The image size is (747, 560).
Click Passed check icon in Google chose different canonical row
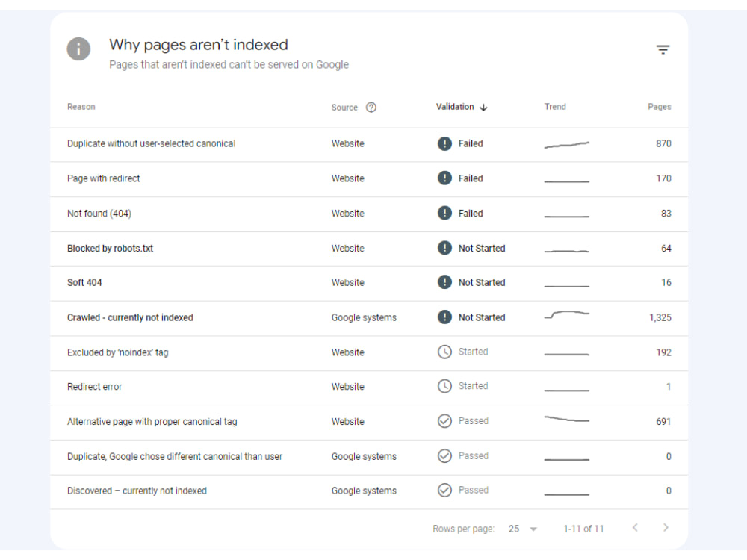point(444,455)
